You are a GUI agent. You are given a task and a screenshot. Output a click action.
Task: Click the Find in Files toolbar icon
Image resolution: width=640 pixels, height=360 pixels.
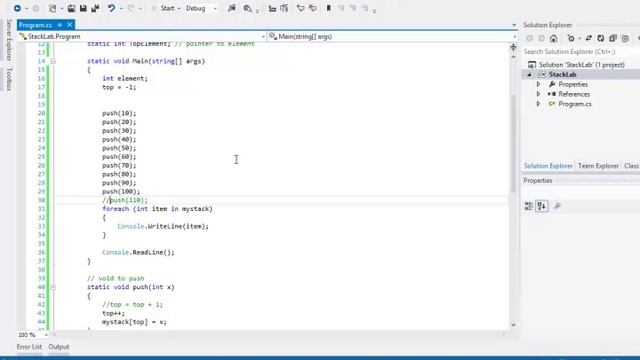(x=248, y=8)
